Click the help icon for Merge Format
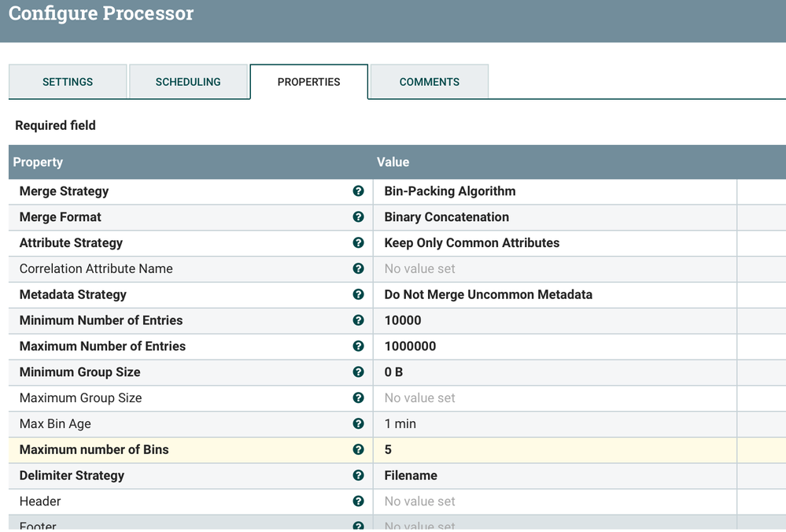Image resolution: width=786 pixels, height=532 pixels. (359, 217)
